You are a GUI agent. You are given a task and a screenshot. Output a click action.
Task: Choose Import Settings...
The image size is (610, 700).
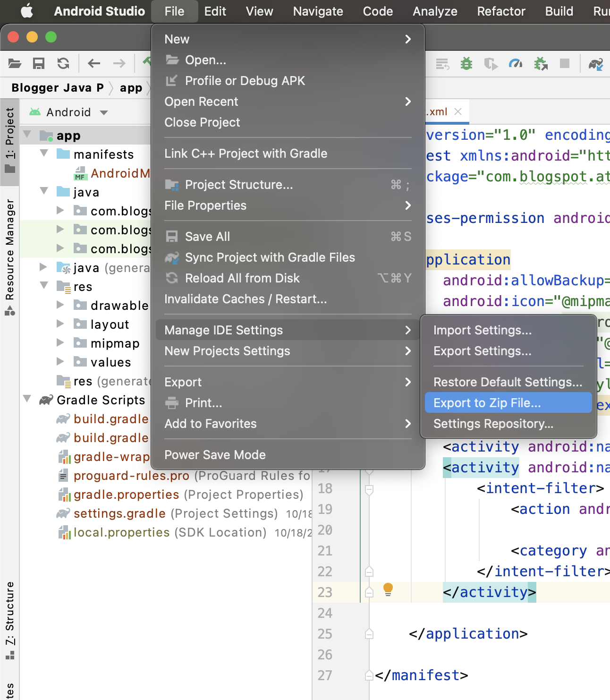(508, 330)
